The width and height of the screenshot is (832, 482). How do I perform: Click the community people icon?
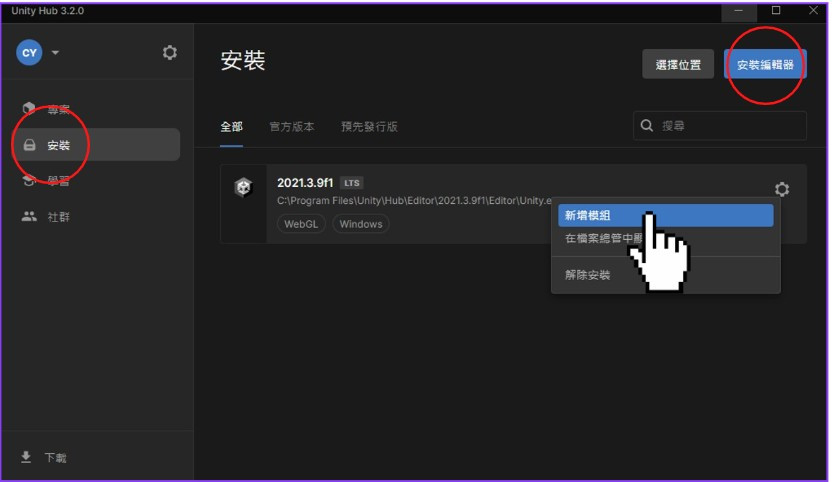tap(29, 216)
